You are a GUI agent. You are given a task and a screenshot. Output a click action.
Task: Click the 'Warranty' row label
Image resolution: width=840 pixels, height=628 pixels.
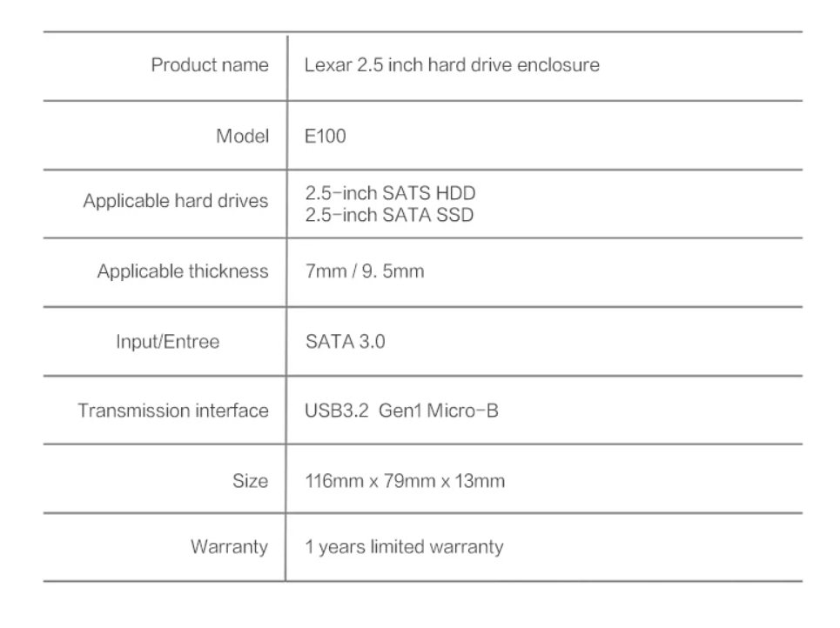[229, 546]
